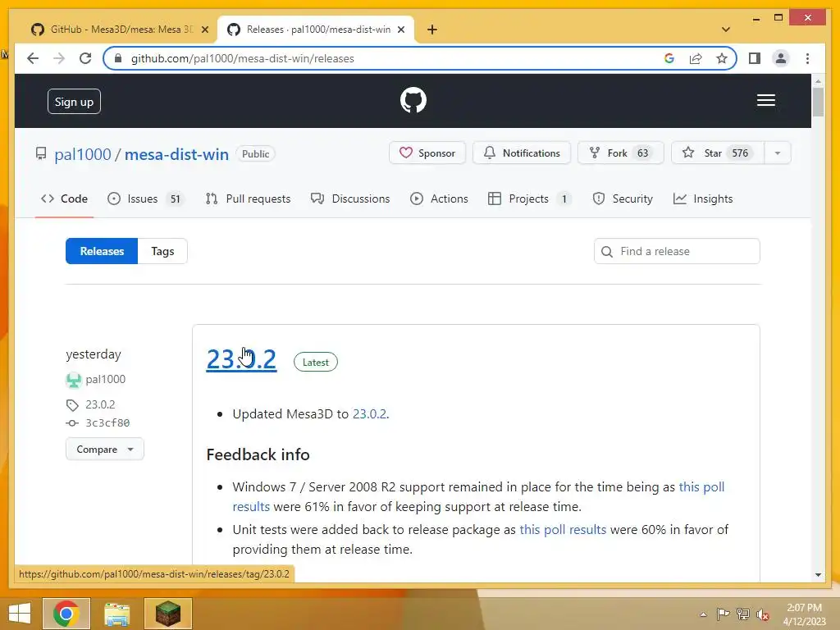
Task: Click the browser forward arrow
Action: click(59, 58)
